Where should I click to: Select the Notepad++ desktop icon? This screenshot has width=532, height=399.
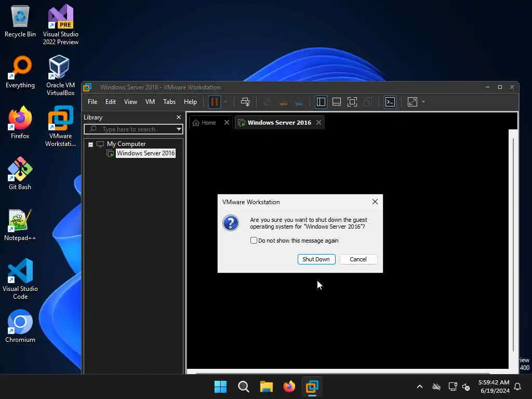tap(20, 224)
